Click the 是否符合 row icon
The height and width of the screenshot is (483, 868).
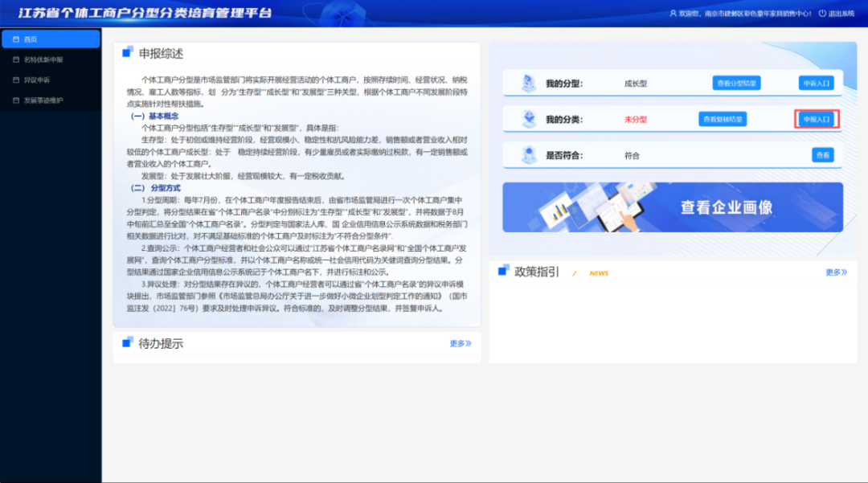(x=528, y=155)
